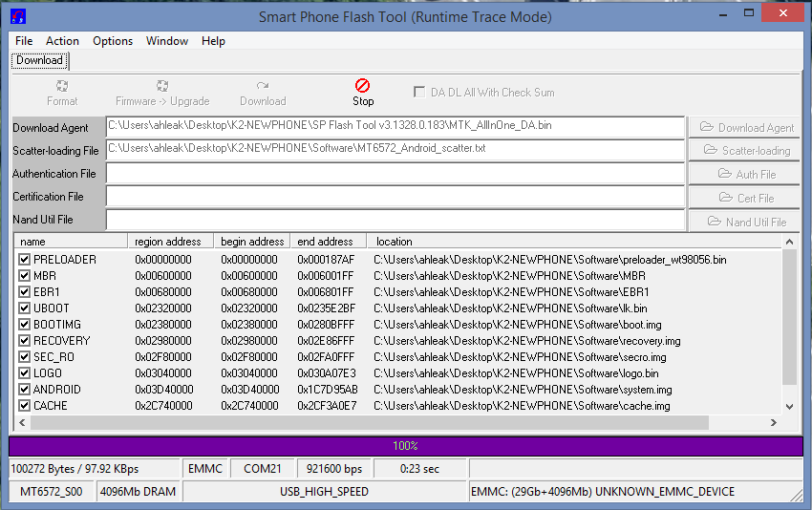Minimize the Smart Phone Flash Tool window

pyautogui.click(x=723, y=14)
